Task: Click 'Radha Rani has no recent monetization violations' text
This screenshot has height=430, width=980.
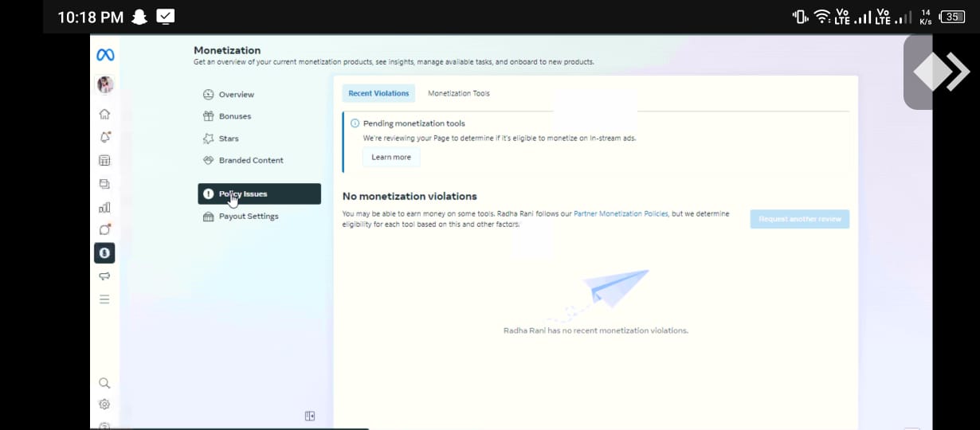Action: (596, 330)
